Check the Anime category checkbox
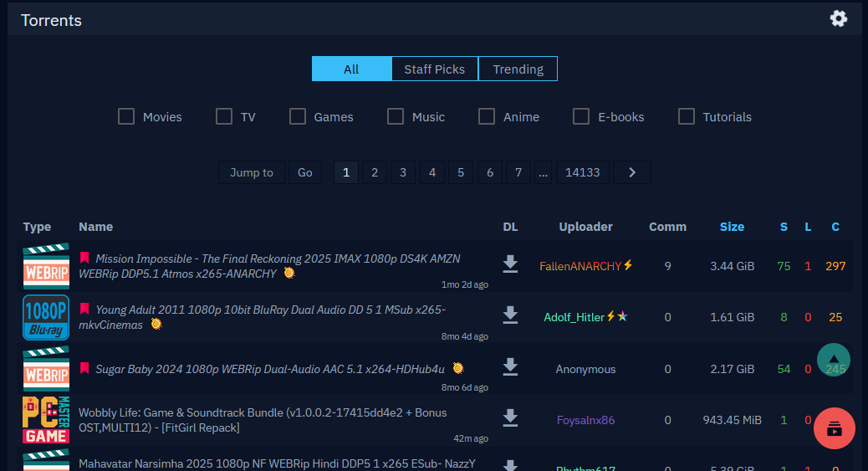Viewport: 868px width, 471px height. (x=487, y=116)
